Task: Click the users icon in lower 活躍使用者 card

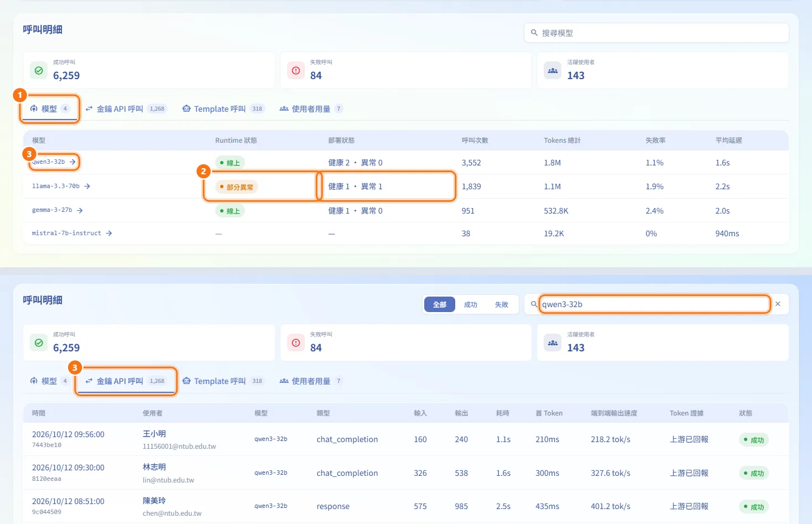Action: (x=553, y=343)
